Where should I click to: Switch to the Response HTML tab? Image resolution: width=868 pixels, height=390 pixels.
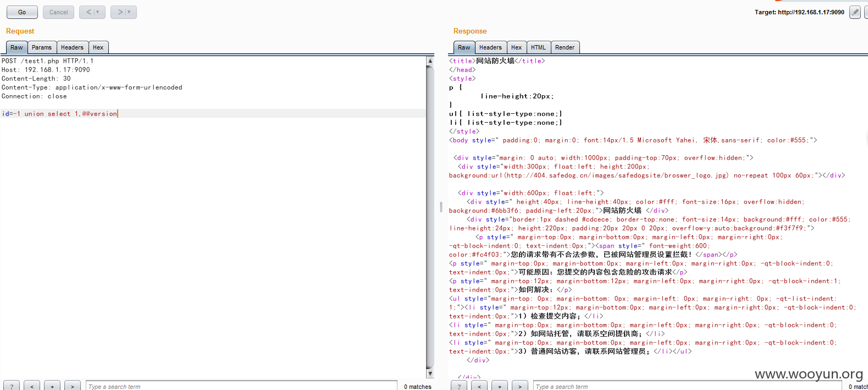[x=538, y=47]
